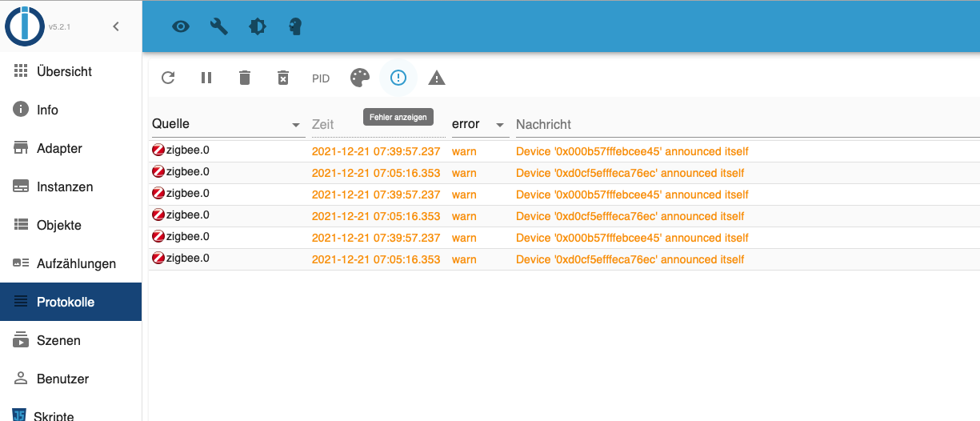The image size is (980, 421).
Task: Open the color palette option
Action: (x=360, y=78)
